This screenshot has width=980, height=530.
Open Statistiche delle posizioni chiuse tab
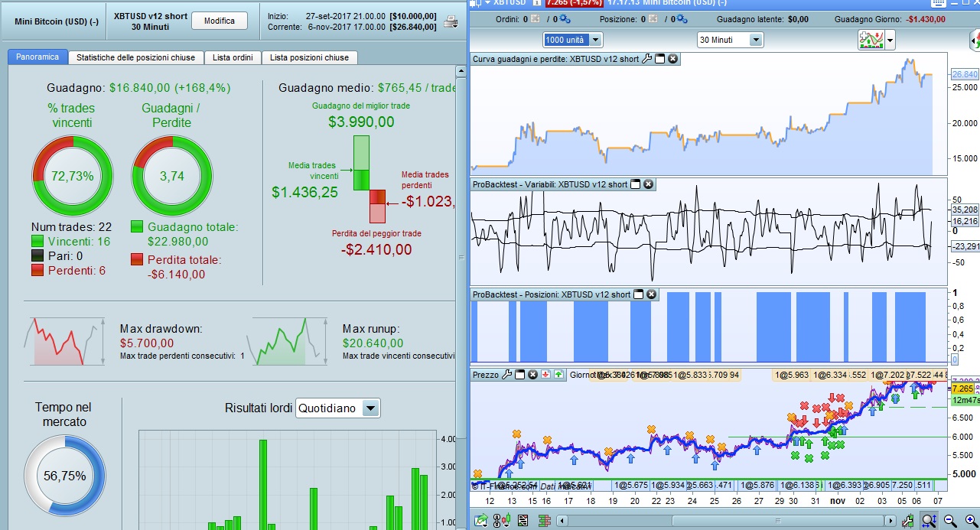pyautogui.click(x=135, y=57)
